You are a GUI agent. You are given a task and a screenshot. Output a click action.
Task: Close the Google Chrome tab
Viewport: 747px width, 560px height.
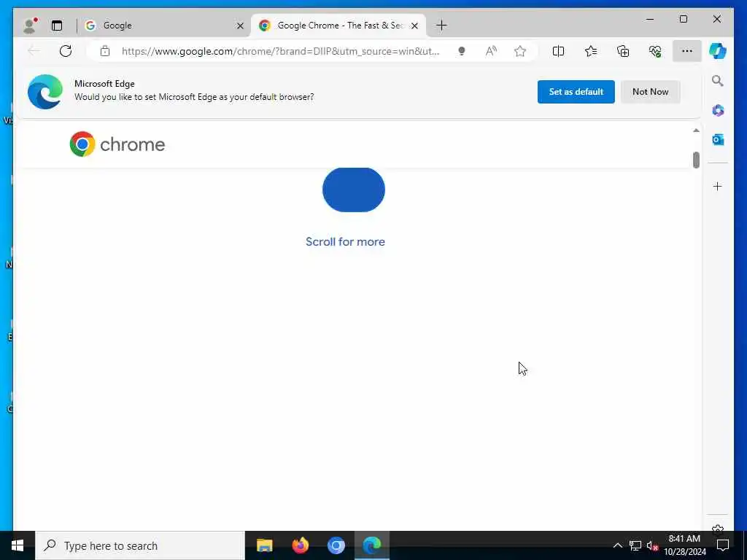[x=414, y=26]
